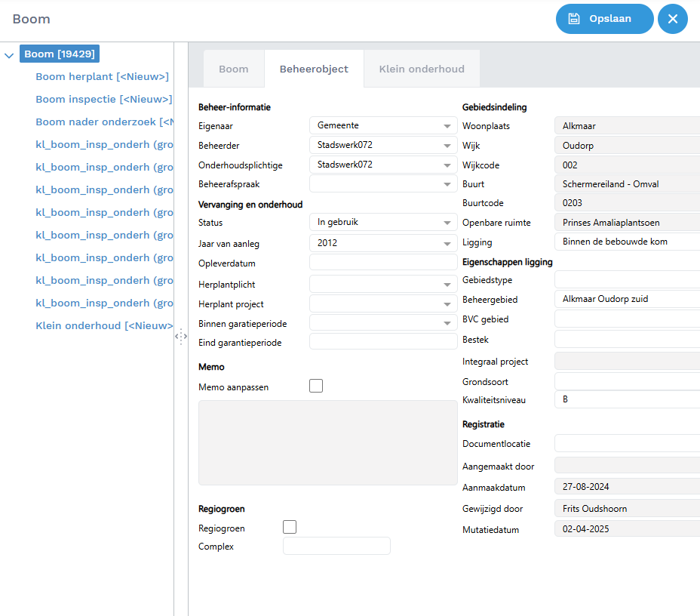Click the Opleverdatum input field
The height and width of the screenshot is (616, 700).
tap(382, 263)
